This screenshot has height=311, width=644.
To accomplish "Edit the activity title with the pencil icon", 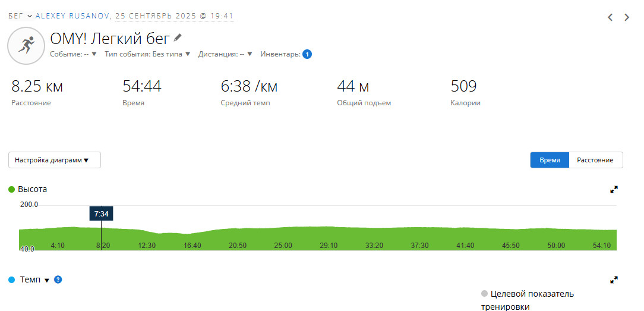I will click(x=178, y=38).
